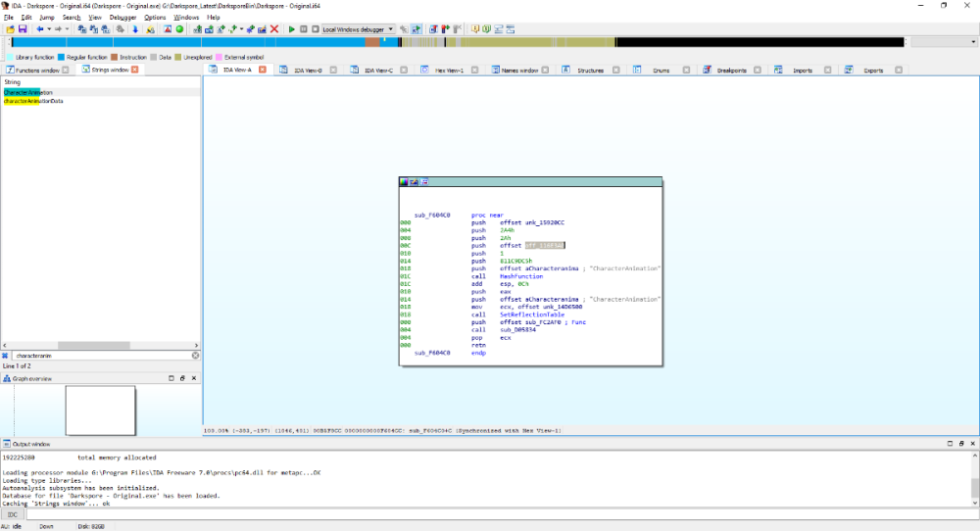Maximize the Graph overview panel
This screenshot has width=980, height=531.
[x=171, y=378]
